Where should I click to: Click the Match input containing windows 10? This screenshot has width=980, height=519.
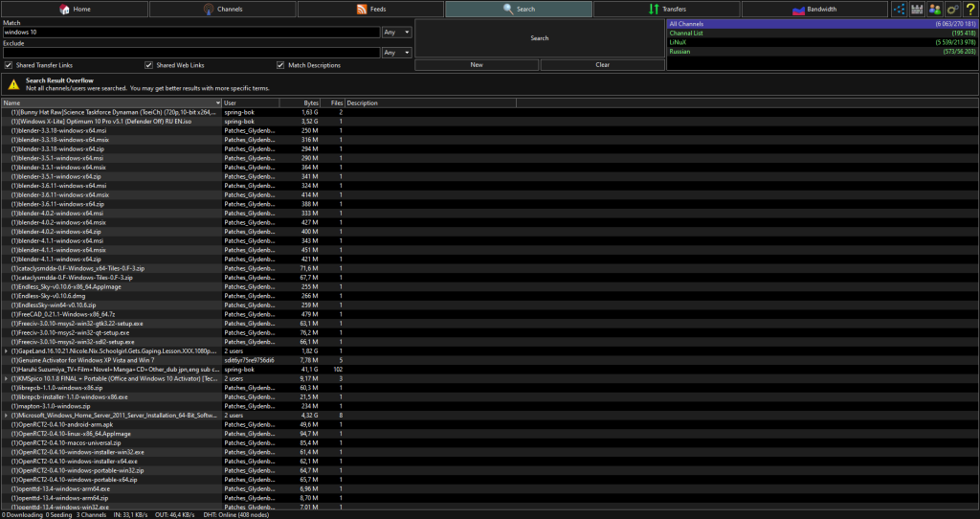(x=191, y=32)
